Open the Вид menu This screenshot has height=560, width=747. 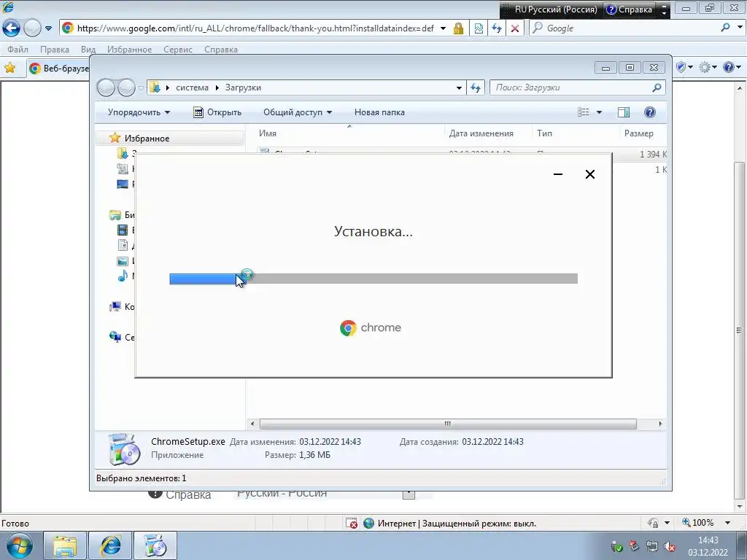tap(88, 50)
